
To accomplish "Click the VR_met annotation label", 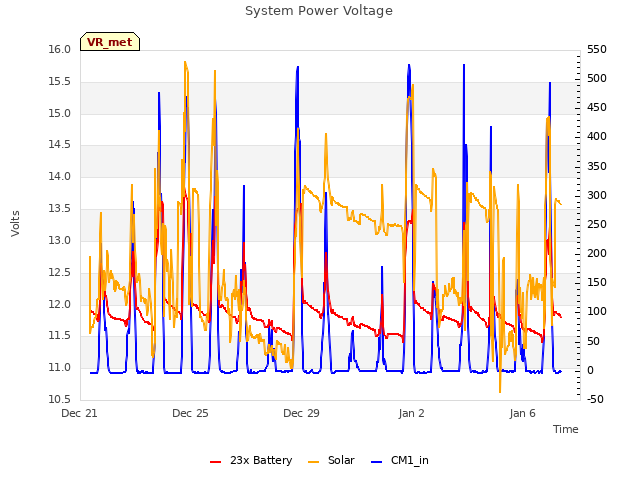I will tap(110, 42).
